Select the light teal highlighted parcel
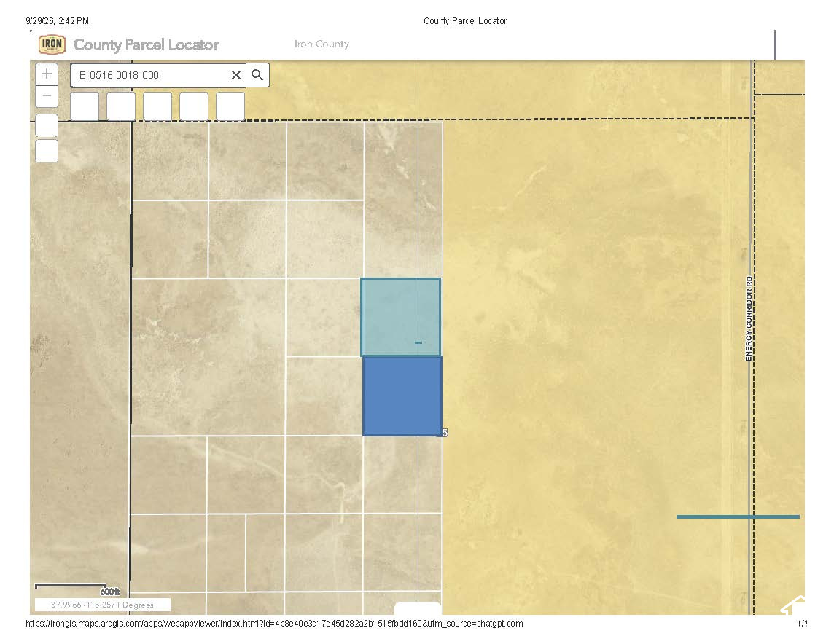This screenshot has height=644, width=834. click(400, 317)
